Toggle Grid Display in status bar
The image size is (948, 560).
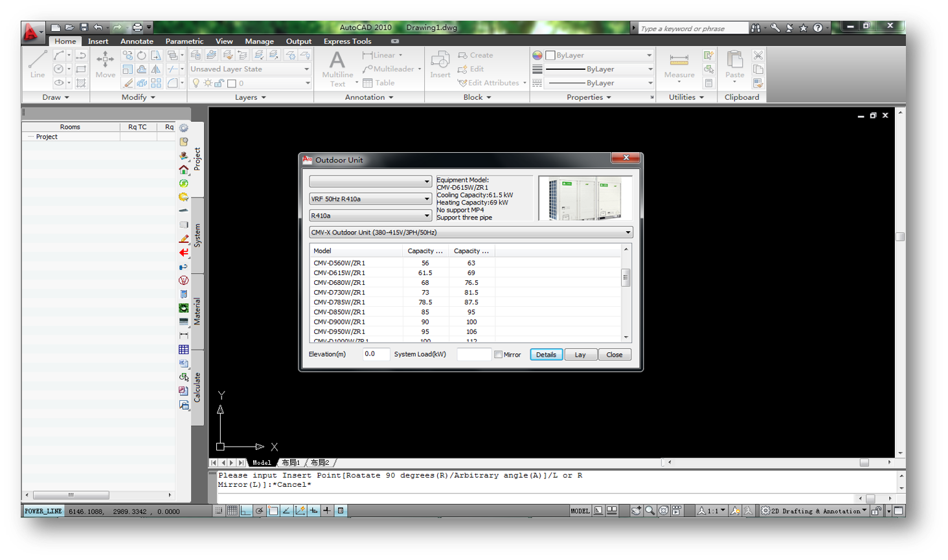click(x=232, y=511)
